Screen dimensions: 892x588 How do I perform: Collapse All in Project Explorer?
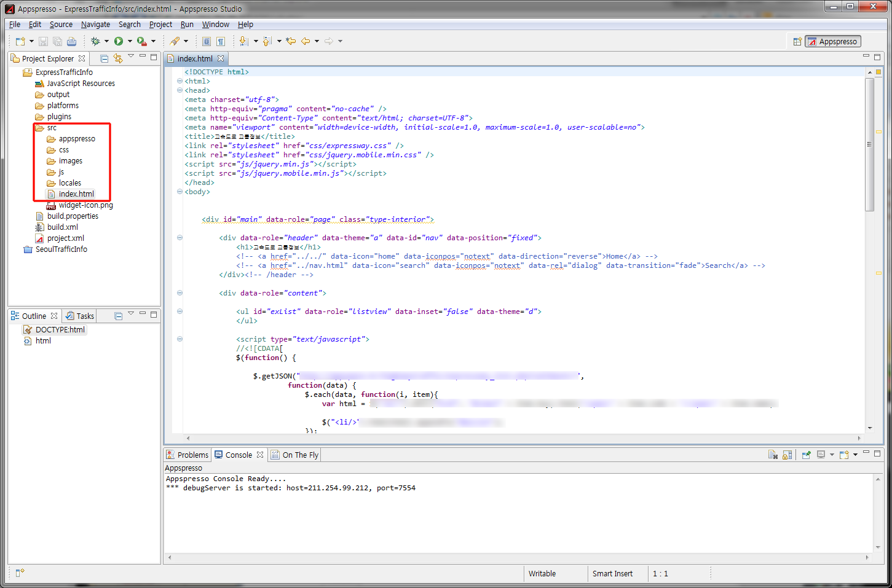(105, 58)
